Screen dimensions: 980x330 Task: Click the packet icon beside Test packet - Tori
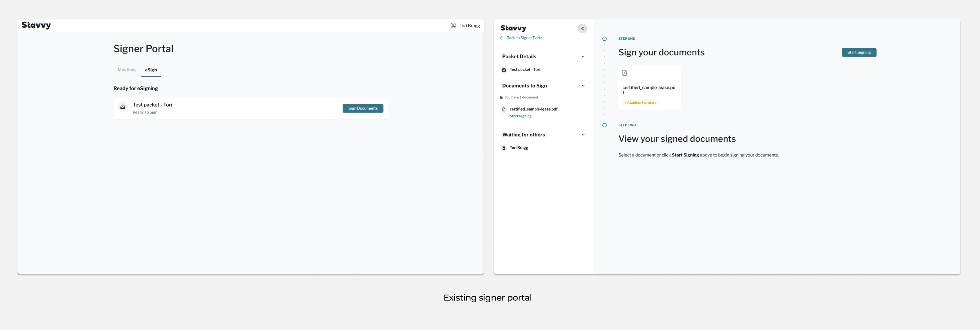click(x=122, y=107)
